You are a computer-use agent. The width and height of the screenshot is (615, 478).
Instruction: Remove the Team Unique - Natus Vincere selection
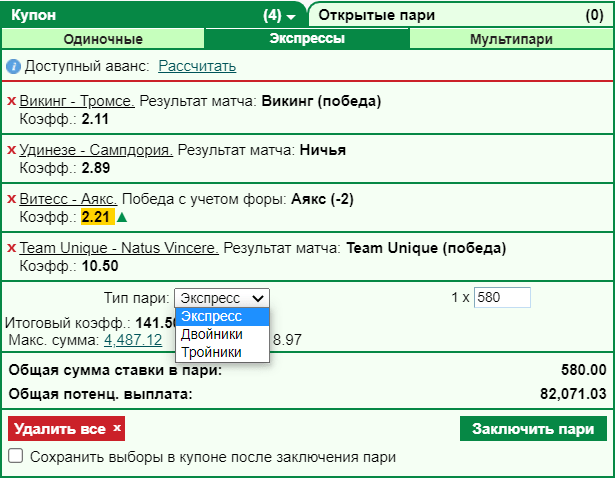coord(11,248)
